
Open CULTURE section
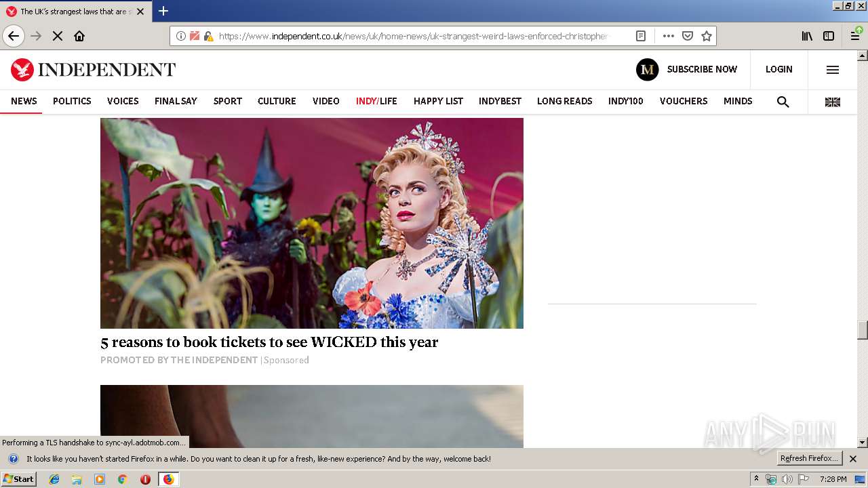point(277,101)
